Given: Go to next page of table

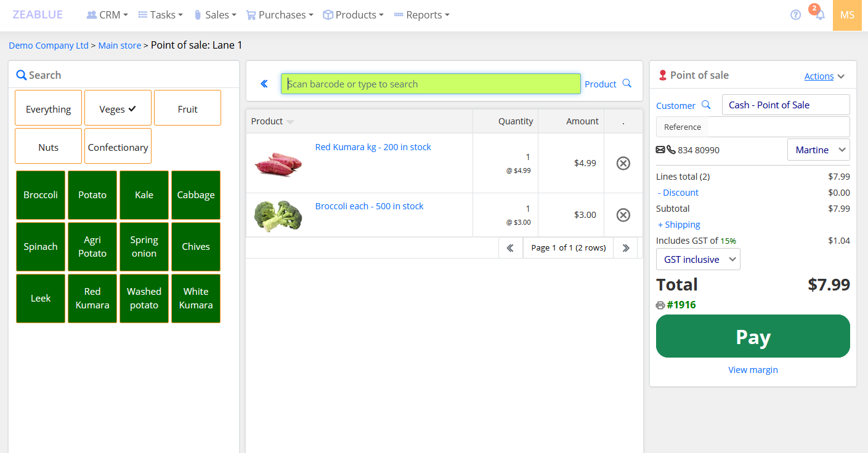Looking at the screenshot, I should (626, 247).
